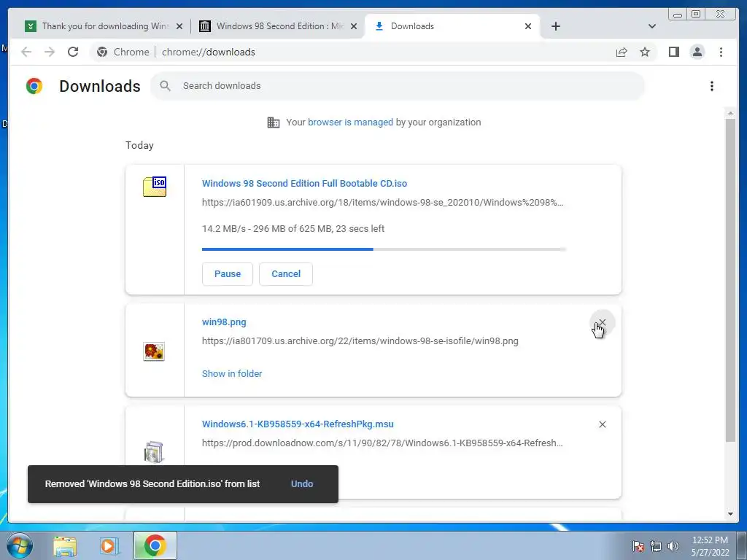Close the Thank you for downloading tab
This screenshot has width=747, height=560.
click(x=179, y=26)
